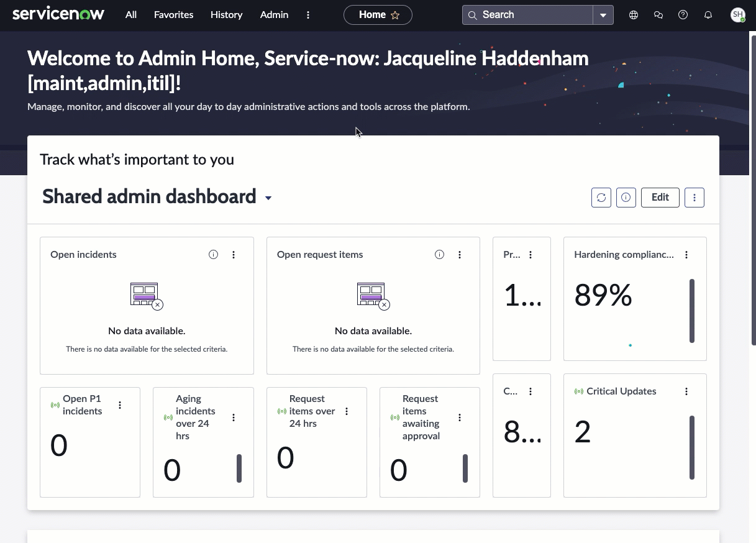Screen dimensions: 756x543
Task: Open the help question mark icon
Action: 683,15
